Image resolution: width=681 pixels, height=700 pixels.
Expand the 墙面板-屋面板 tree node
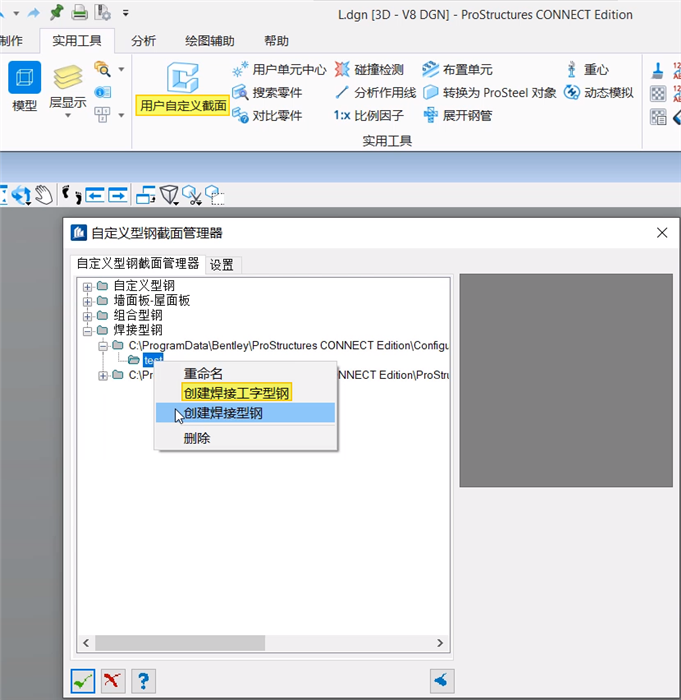tap(88, 301)
